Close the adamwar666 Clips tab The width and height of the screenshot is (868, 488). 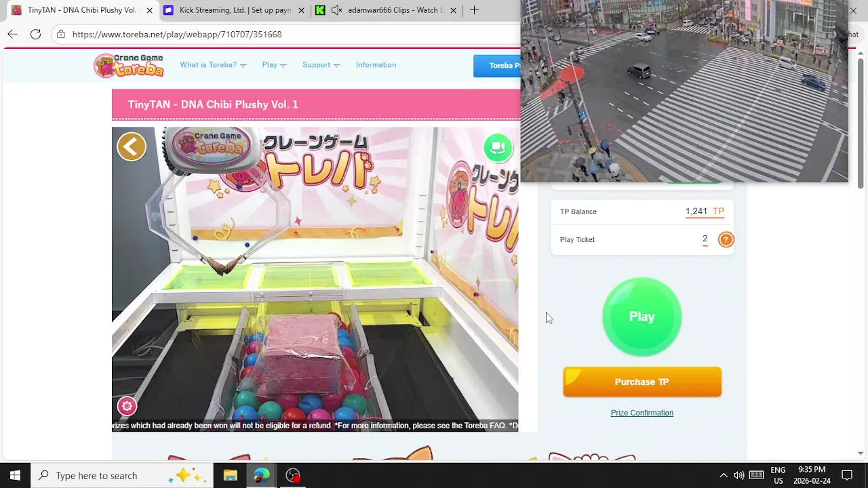453,10
